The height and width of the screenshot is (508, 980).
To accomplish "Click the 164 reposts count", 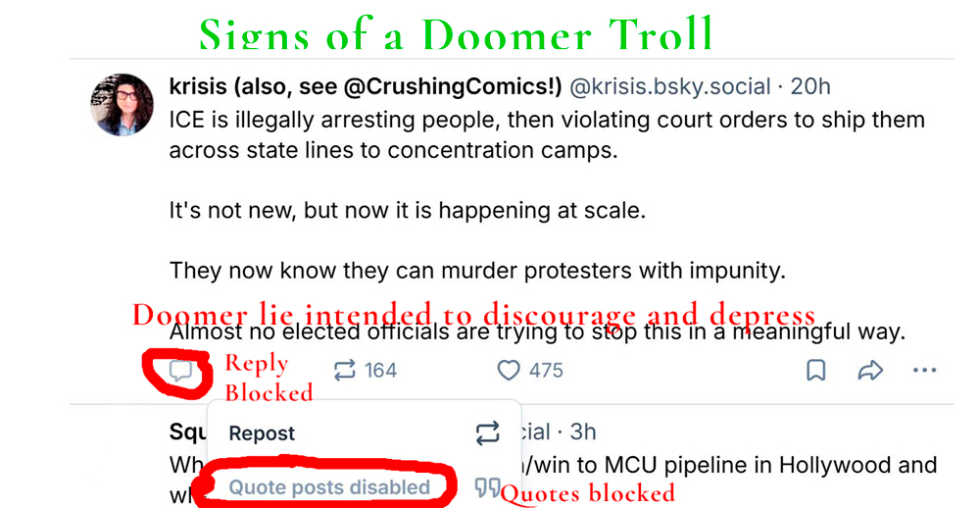I will [x=380, y=371].
